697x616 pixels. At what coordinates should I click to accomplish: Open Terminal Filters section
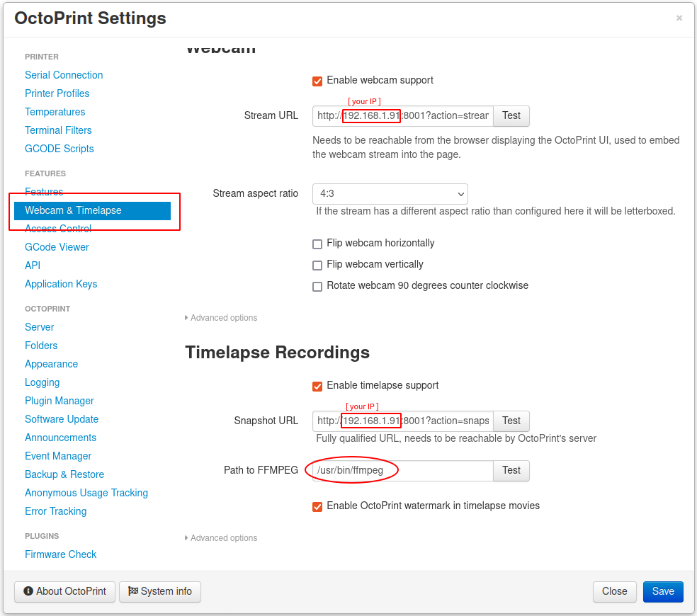pos(58,130)
